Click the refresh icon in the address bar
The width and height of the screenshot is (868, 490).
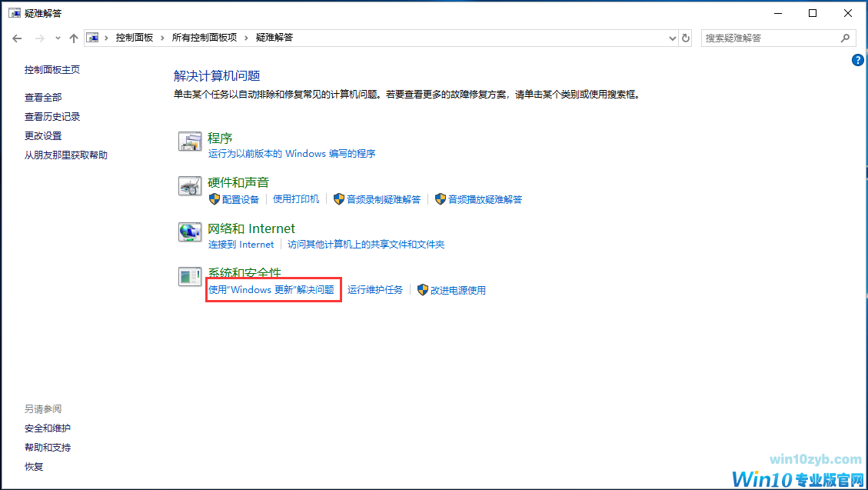click(685, 37)
